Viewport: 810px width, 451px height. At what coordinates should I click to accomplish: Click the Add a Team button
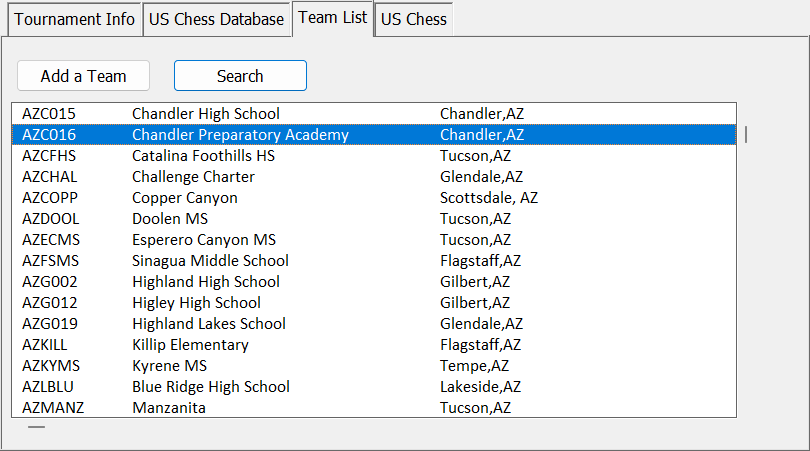(x=84, y=76)
